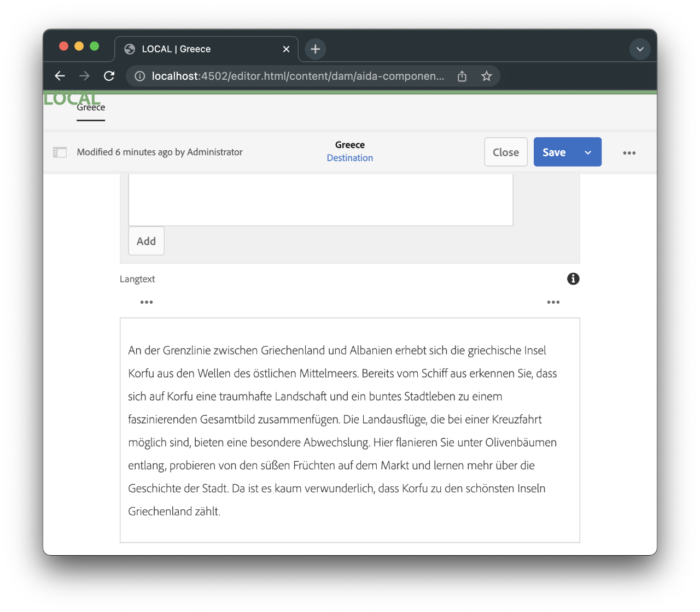Open the left ellipsis menu above the Langtext field
The image size is (700, 612).
coord(146,302)
